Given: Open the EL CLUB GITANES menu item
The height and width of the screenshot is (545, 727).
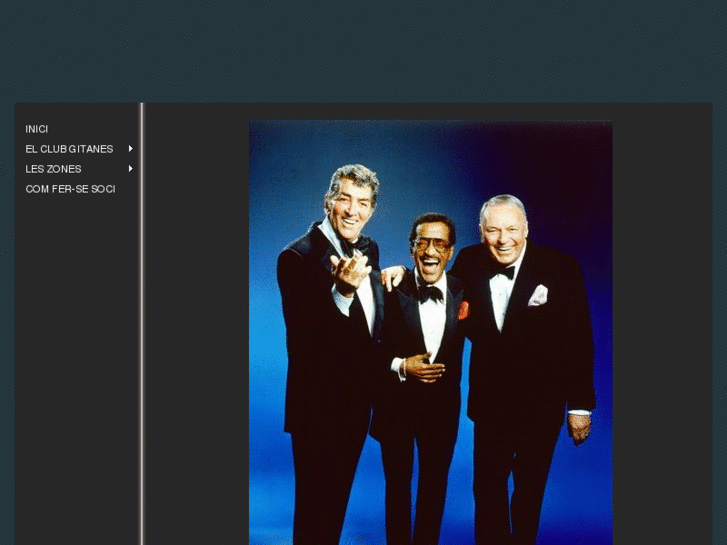Looking at the screenshot, I should (x=69, y=149).
